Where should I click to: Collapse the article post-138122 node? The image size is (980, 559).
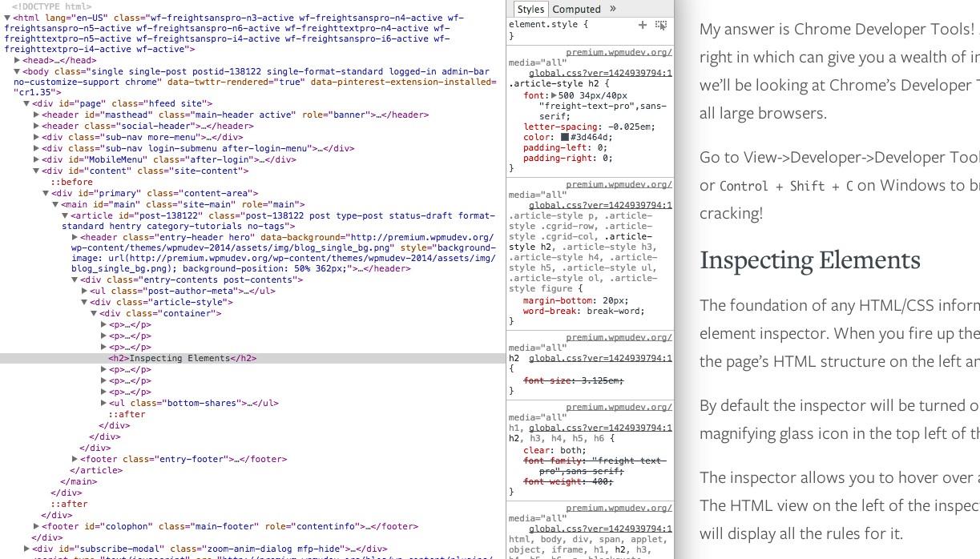click(65, 216)
